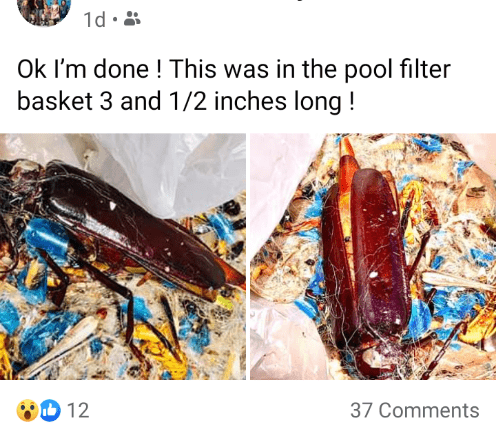Viewport: 496px width, 432px height.
Task: Open the "37 Comments" link
Action: point(415,410)
